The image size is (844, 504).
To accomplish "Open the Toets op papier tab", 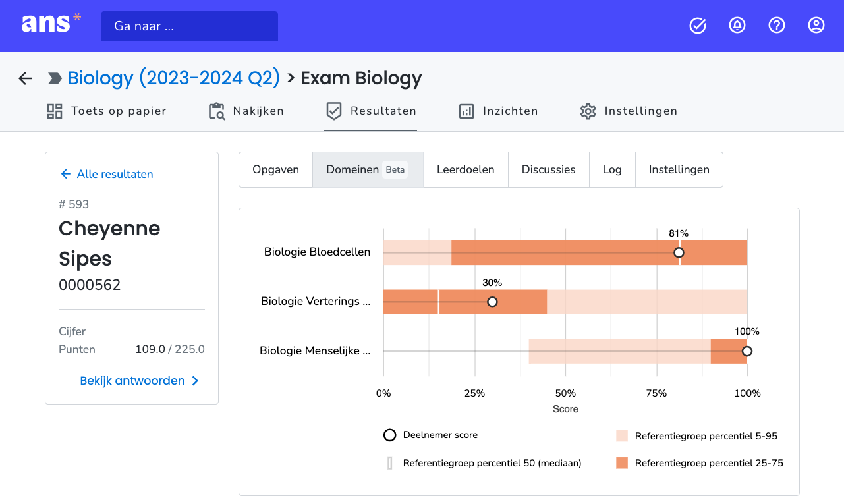I will (107, 111).
